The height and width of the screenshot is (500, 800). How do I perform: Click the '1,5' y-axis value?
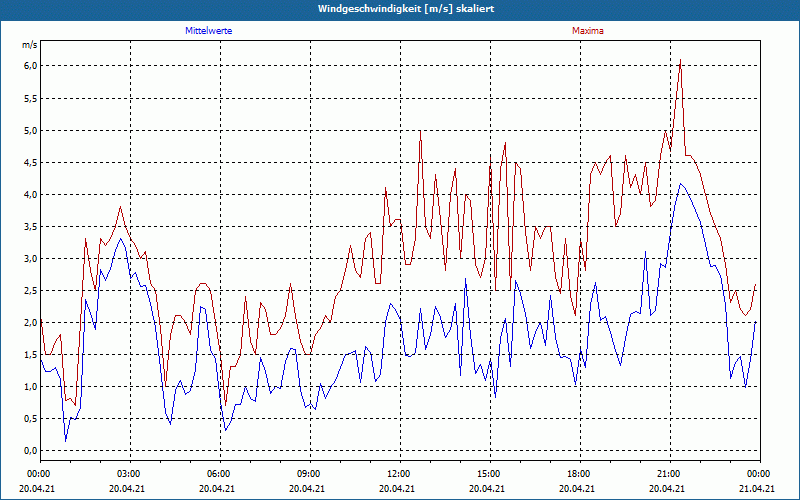(x=30, y=355)
